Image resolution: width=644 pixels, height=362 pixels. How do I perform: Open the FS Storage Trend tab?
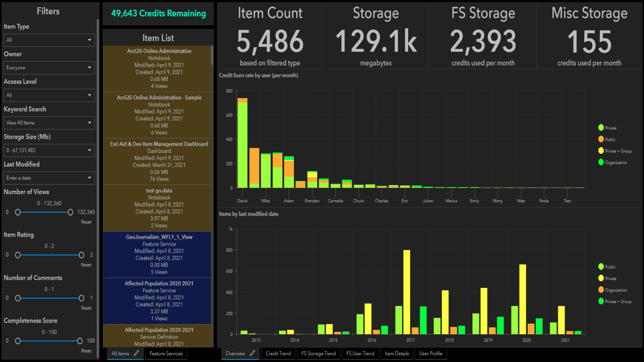(x=318, y=353)
